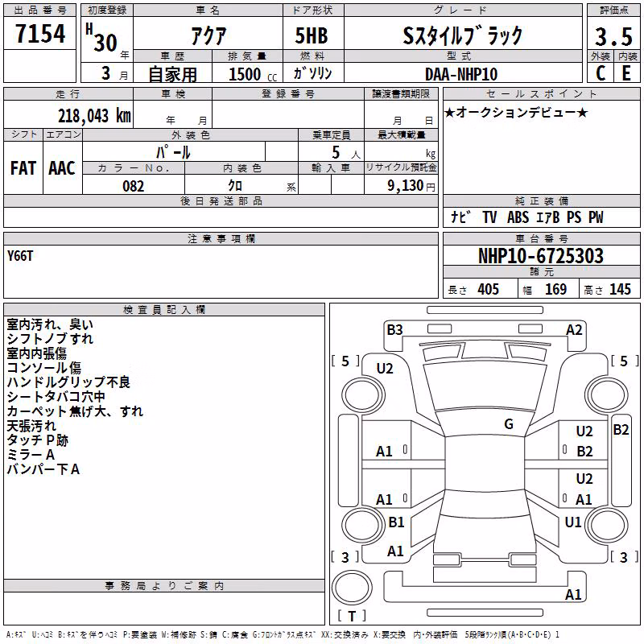The height and width of the screenshot is (644, 644).
Task: Click header セールスポイント
Action: (x=541, y=93)
